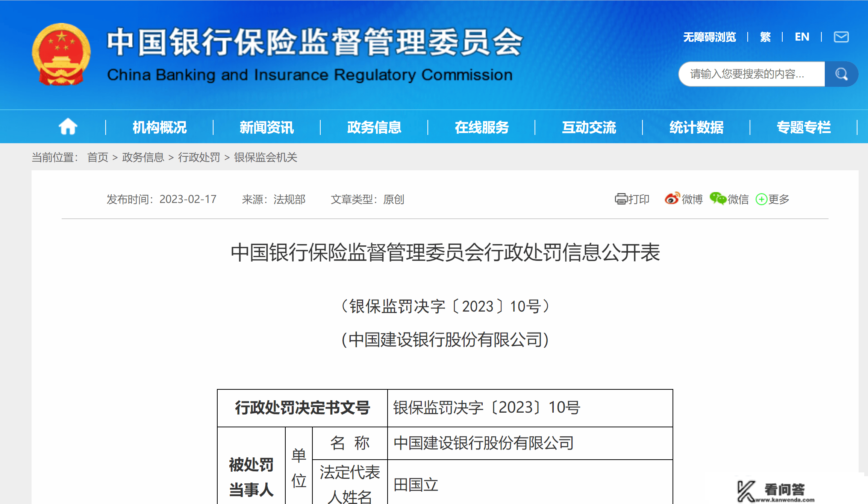Click table label 名 称

click(x=350, y=443)
